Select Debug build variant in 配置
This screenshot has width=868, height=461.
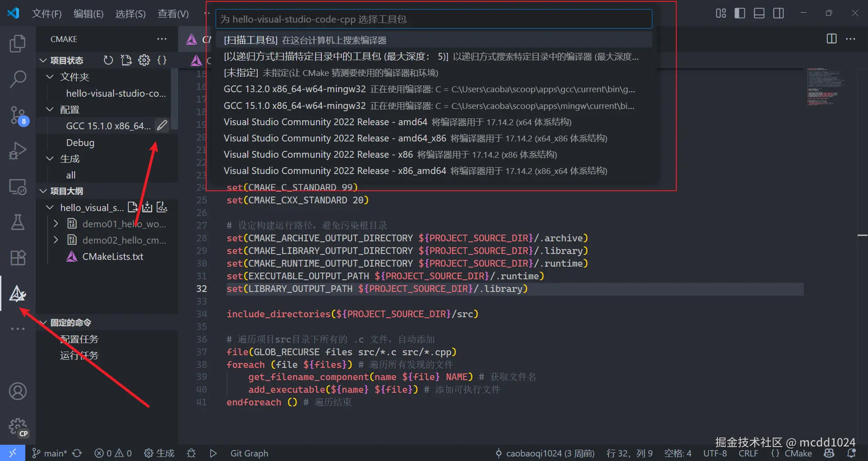80,142
